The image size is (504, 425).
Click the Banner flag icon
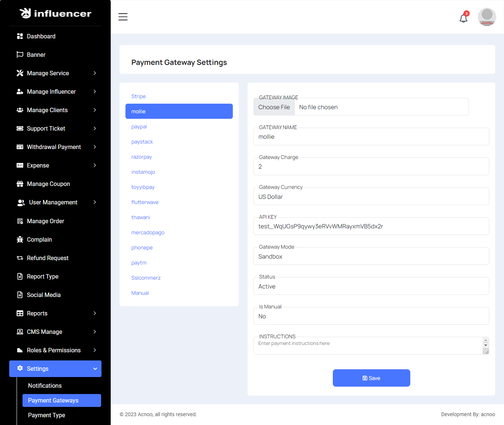click(20, 55)
